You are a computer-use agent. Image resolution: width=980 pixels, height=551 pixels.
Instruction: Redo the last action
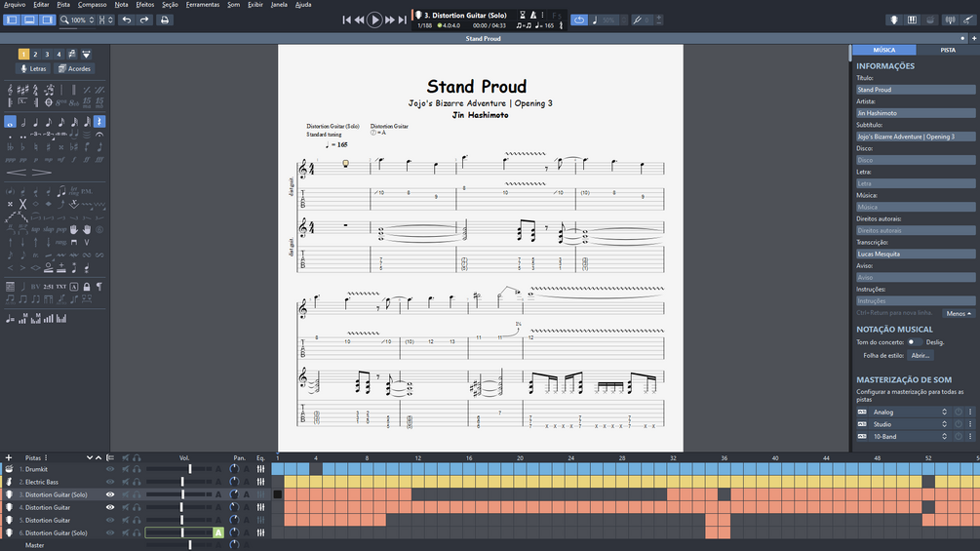pos(144,20)
